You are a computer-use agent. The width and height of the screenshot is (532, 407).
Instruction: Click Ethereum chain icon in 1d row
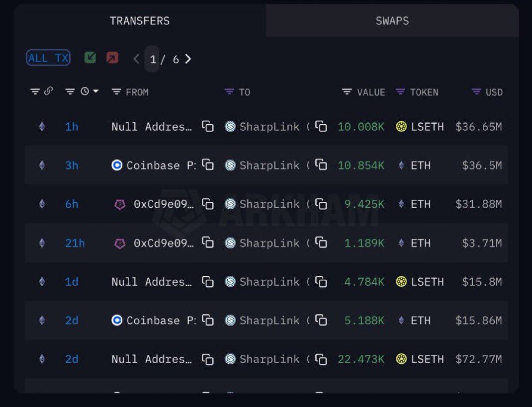(42, 281)
